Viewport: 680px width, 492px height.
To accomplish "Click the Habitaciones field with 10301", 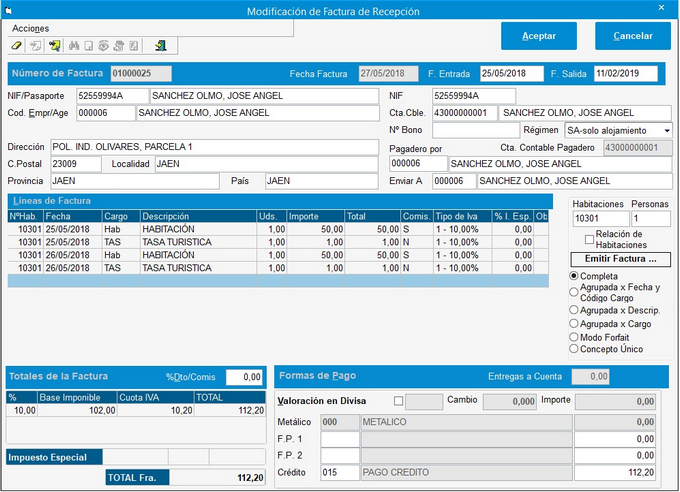I will tap(600, 218).
